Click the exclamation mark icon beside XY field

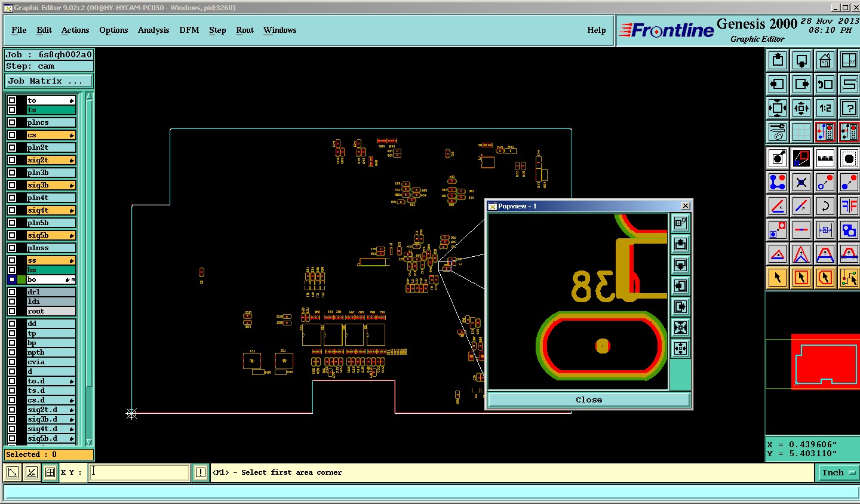tap(201, 472)
